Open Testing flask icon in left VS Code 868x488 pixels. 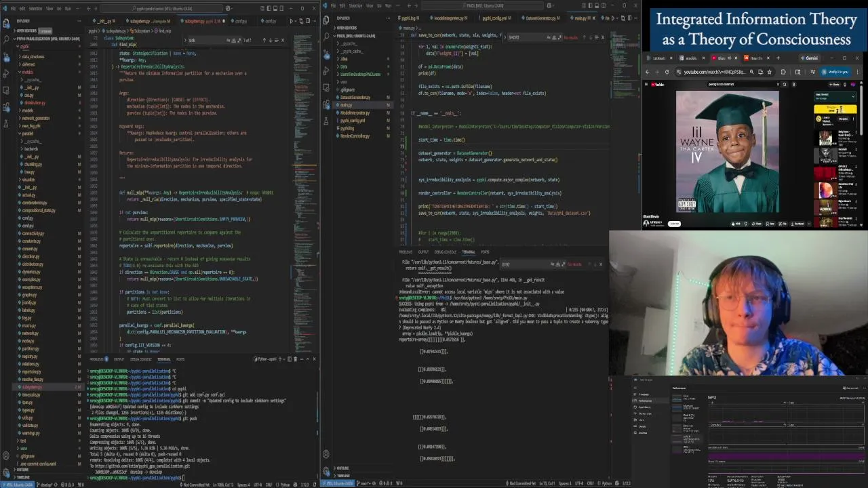[6, 123]
